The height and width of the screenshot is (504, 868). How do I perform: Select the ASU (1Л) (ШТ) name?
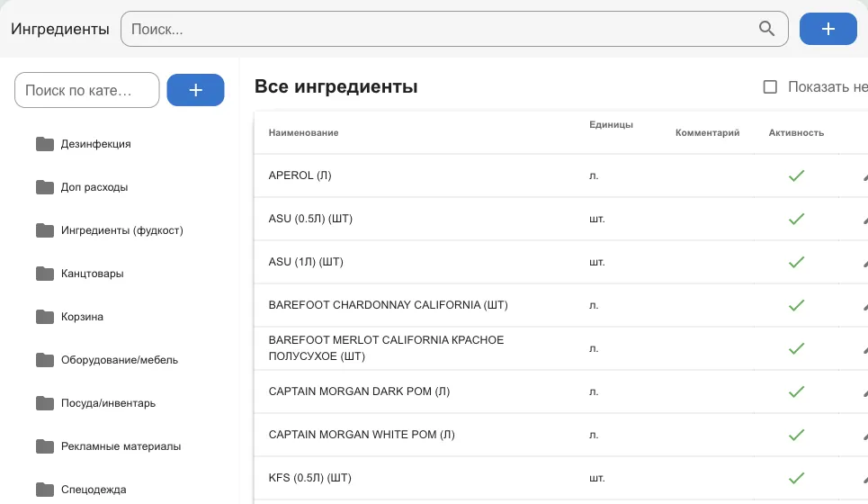[x=306, y=262]
